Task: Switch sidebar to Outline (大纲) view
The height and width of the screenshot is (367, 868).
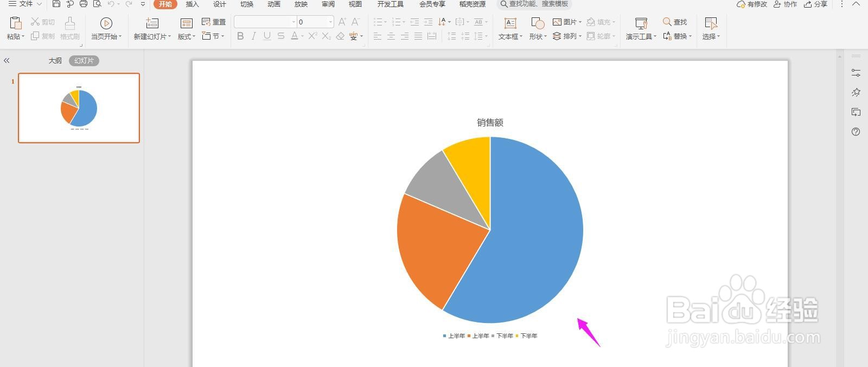Action: tap(55, 61)
